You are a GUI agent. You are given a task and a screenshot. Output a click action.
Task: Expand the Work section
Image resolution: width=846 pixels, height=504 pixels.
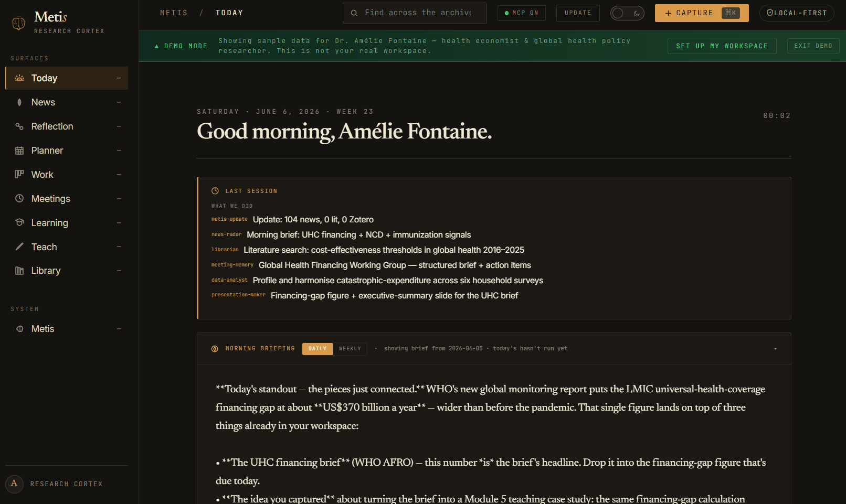pyautogui.click(x=119, y=175)
